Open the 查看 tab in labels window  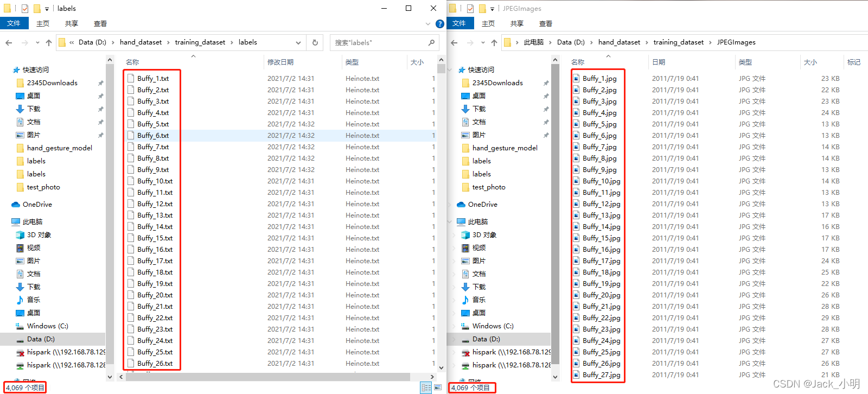(x=100, y=23)
